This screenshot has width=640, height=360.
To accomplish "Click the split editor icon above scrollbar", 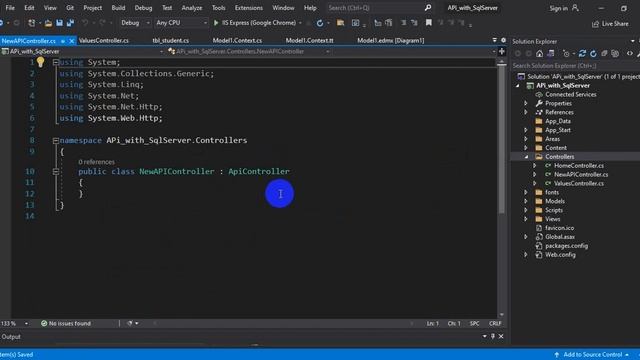I will click(x=502, y=51).
